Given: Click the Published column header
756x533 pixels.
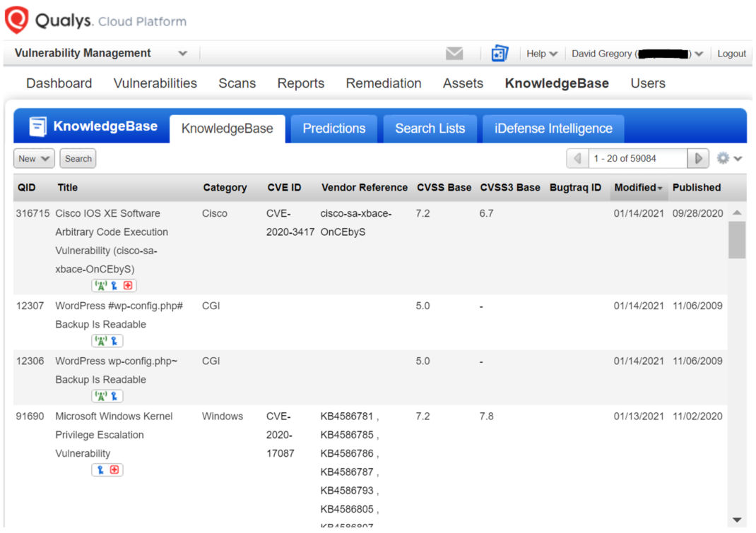Looking at the screenshot, I should pyautogui.click(x=697, y=188).
